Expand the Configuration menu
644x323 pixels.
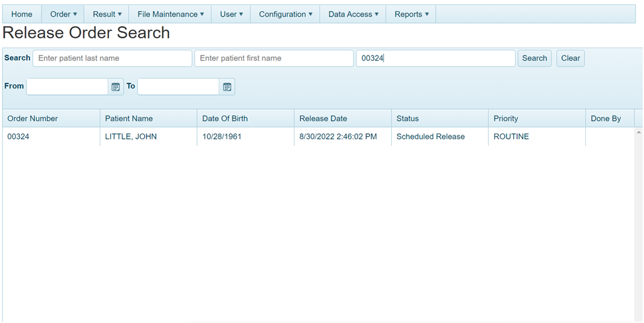tap(285, 14)
